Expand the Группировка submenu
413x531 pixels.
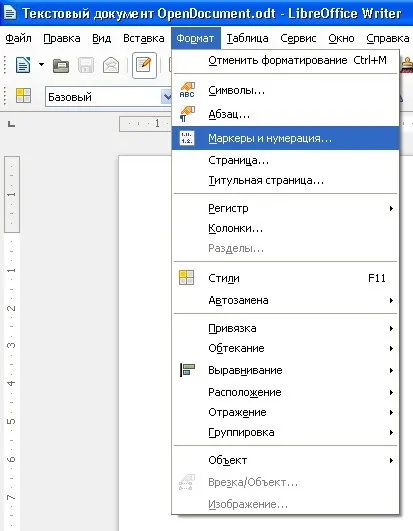click(286, 432)
